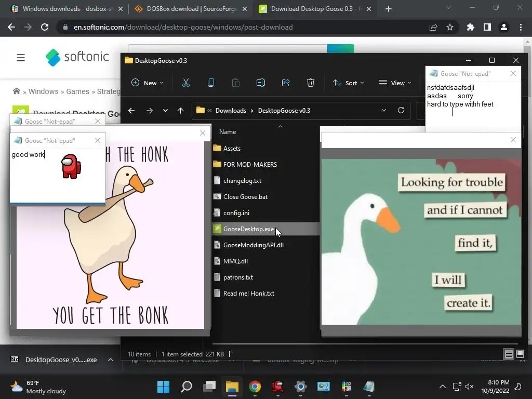Click the Cut scissors icon in File Explorer
532x399 pixels.
point(186,83)
